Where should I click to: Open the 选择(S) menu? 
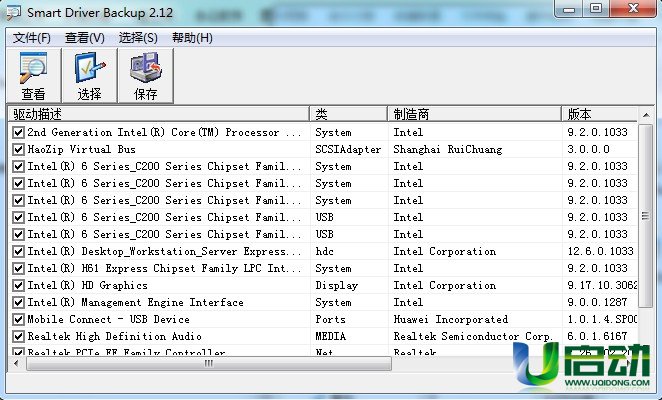click(x=138, y=38)
